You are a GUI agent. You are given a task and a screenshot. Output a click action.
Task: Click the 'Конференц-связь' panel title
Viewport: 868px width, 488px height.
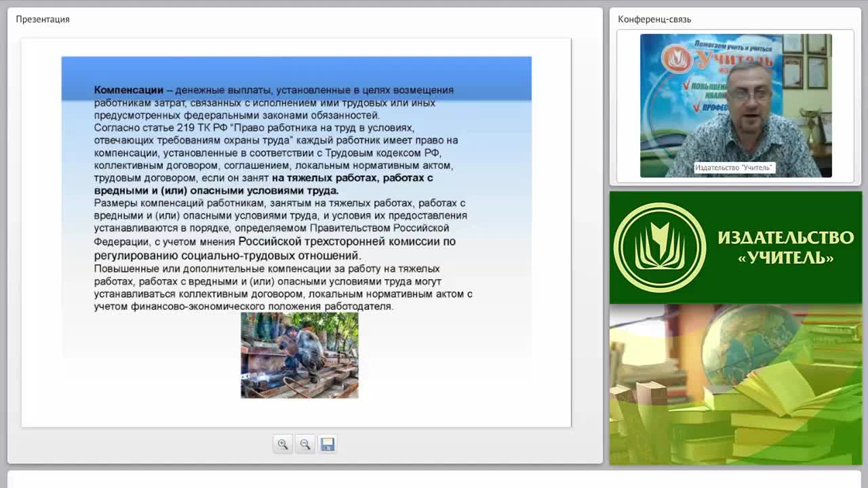pos(654,19)
